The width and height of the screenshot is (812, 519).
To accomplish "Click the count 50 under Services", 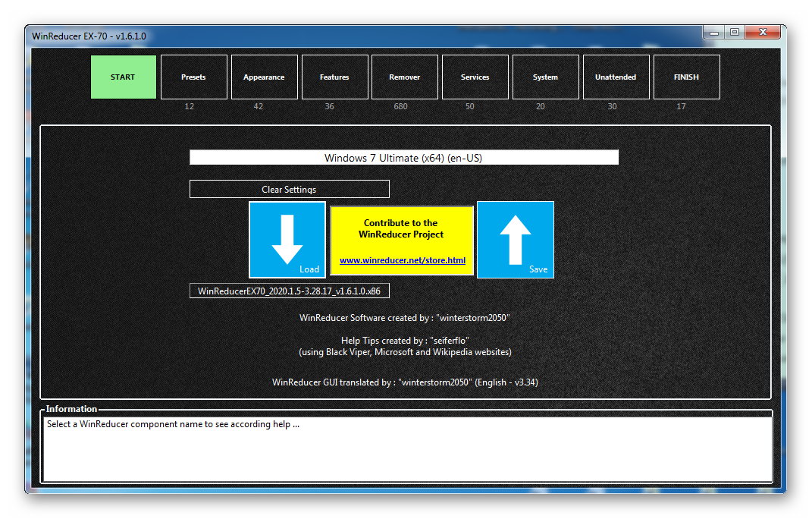I will 470,106.
